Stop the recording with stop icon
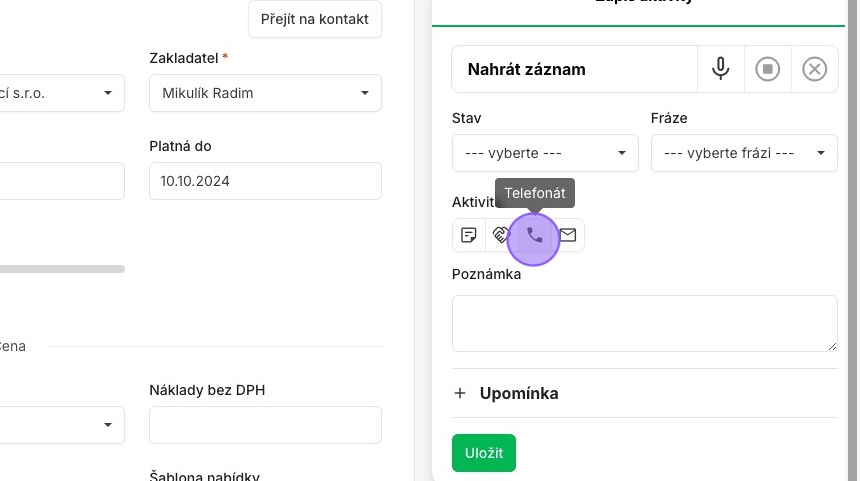Image resolution: width=860 pixels, height=481 pixels. click(767, 69)
